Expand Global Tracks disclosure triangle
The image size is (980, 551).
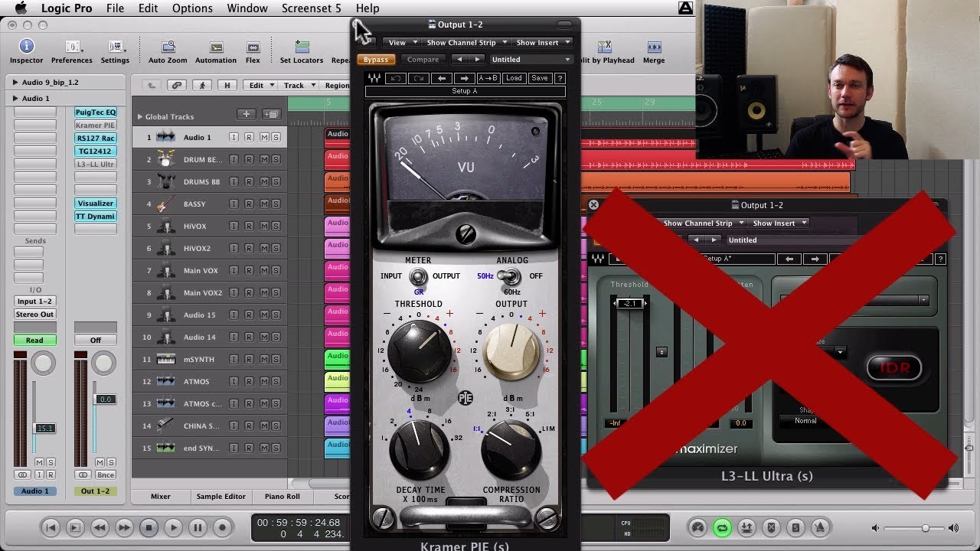tap(140, 116)
